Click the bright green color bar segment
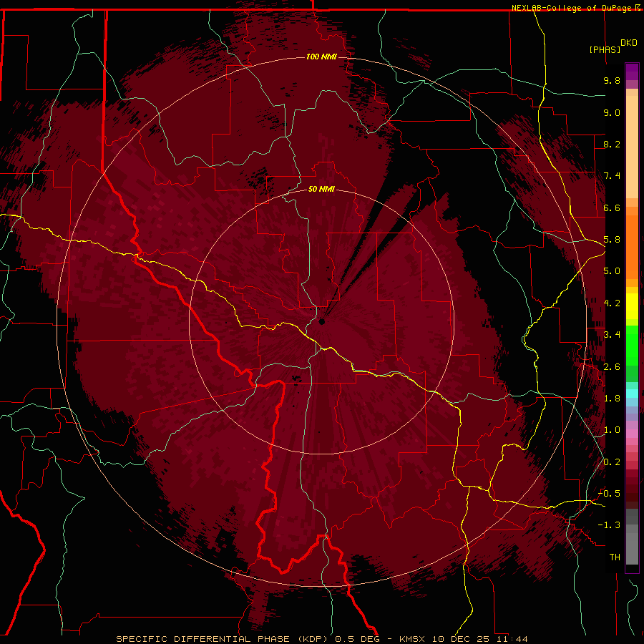Viewport: 644px width, 644px height. tap(632, 345)
